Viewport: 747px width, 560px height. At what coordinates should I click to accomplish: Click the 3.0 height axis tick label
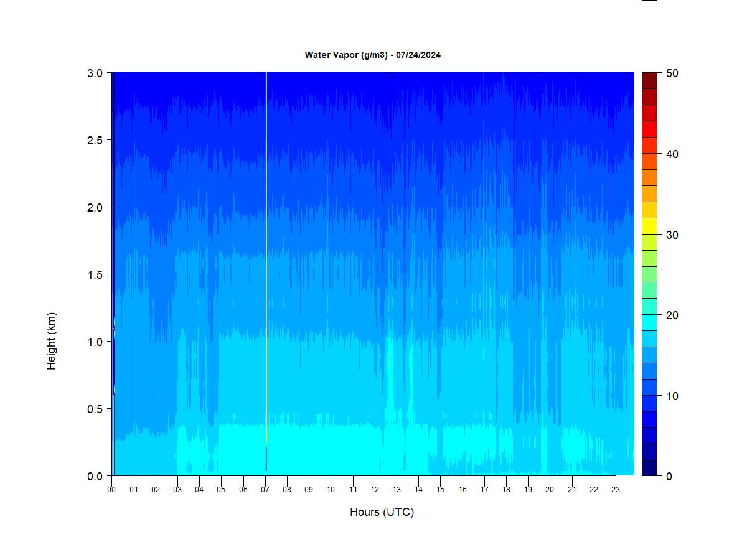pos(95,73)
